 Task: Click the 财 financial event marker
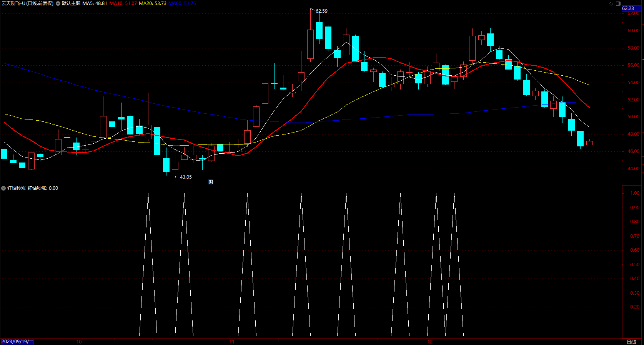(x=211, y=182)
